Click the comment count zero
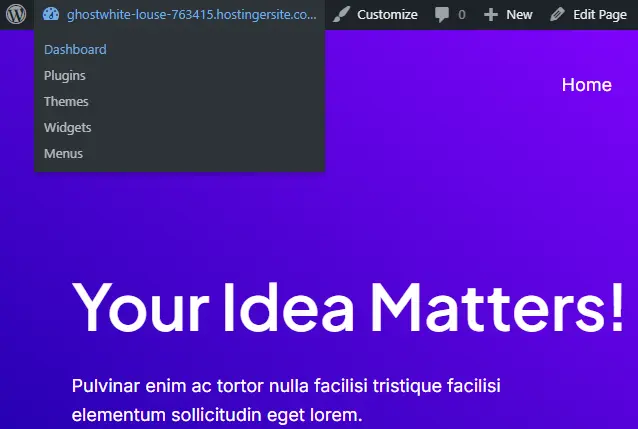This screenshot has width=638, height=429. pos(461,15)
